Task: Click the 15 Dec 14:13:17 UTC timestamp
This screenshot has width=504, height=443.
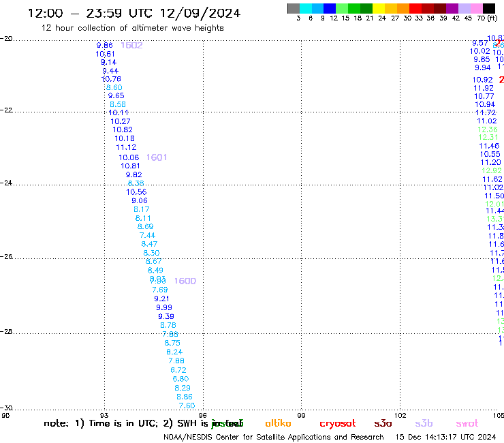Action: pos(445,437)
